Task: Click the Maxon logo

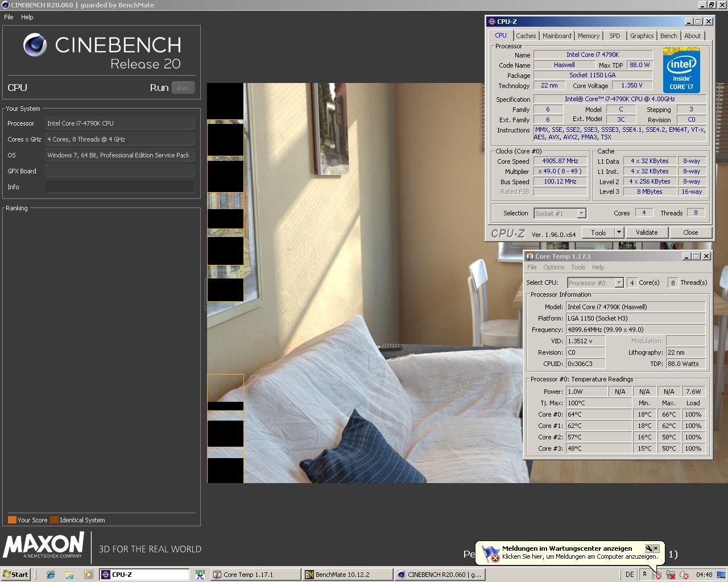Action: coord(44,546)
